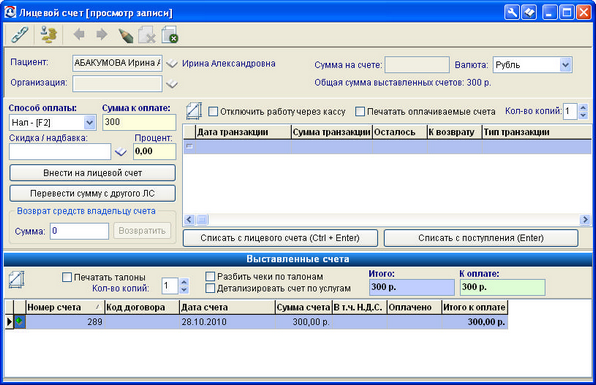
Task: Click the help book icon in title bar
Action: [529, 13]
